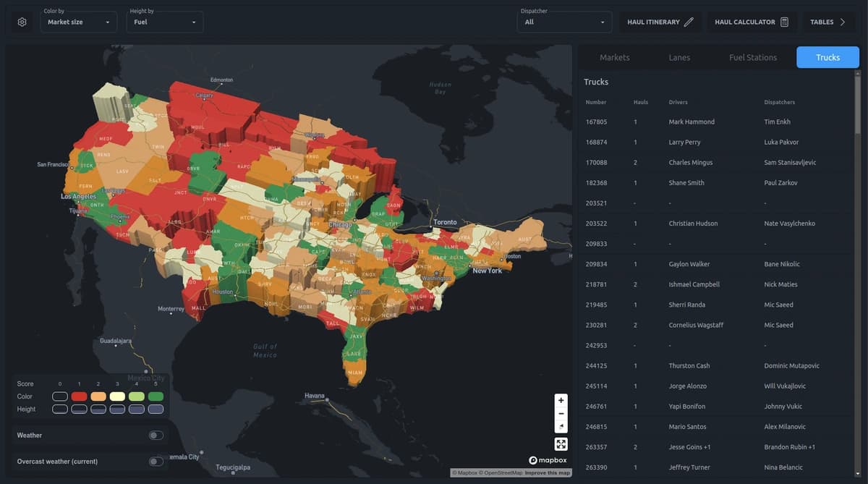
Task: Click the pale yellow score 3 swatch
Action: point(117,396)
